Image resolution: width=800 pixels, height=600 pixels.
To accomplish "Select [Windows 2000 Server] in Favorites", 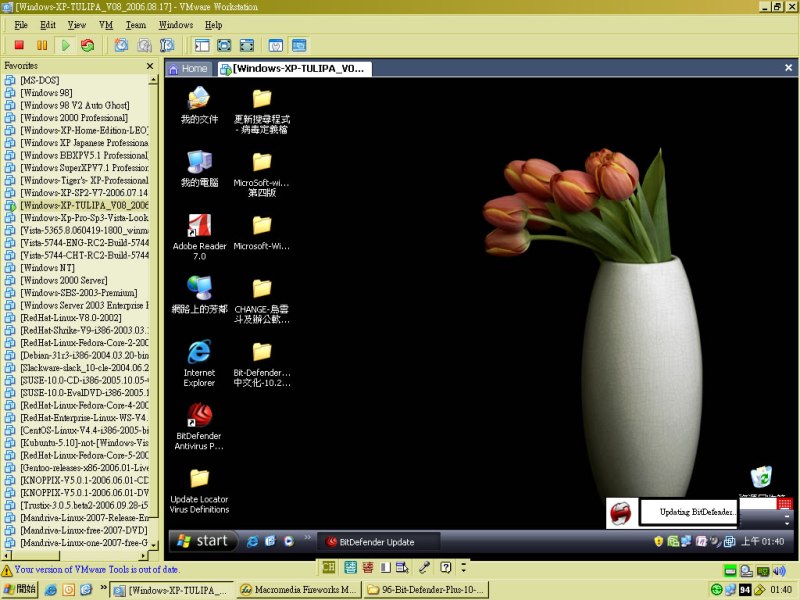I will point(64,280).
